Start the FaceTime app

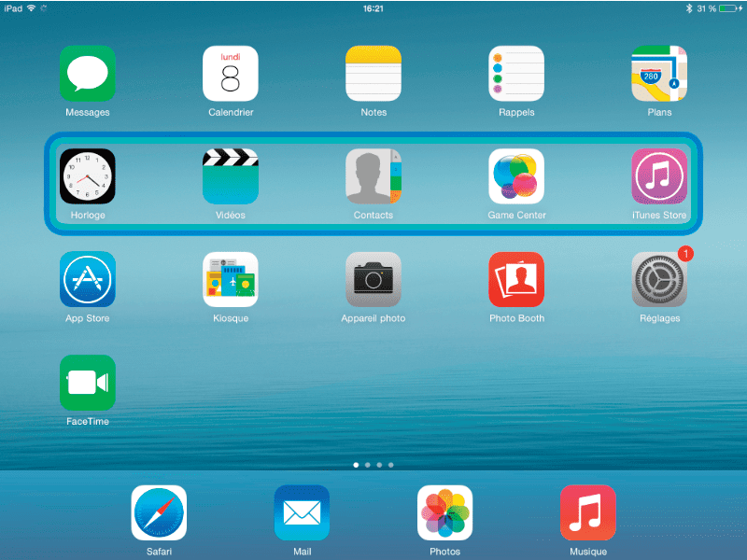(87, 383)
